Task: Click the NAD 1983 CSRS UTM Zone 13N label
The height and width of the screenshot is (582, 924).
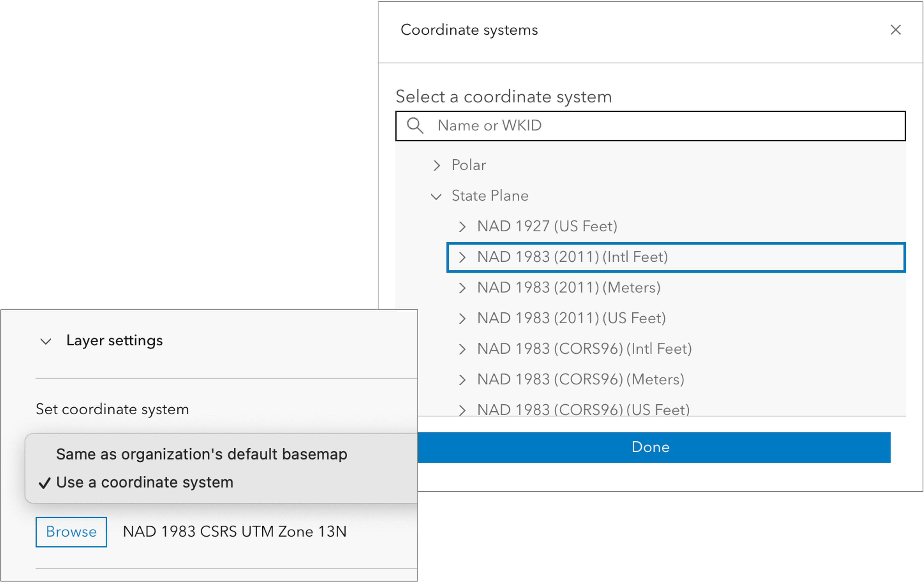Action: pos(235,532)
